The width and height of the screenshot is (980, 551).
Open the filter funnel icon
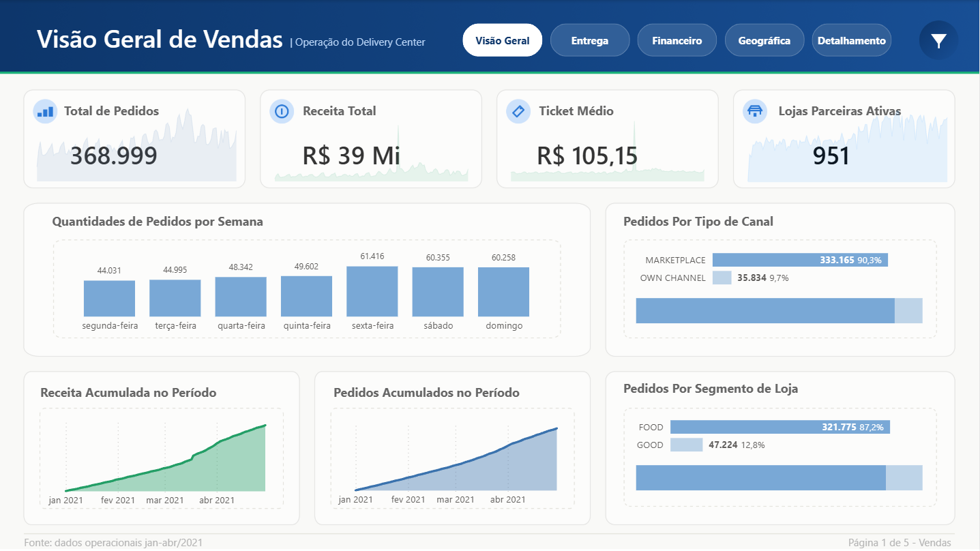(938, 41)
